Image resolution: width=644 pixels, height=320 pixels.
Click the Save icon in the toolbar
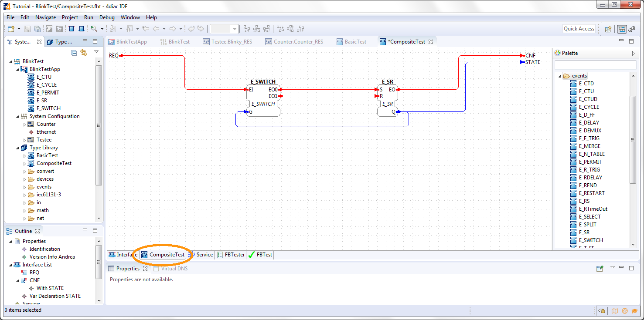pos(27,29)
